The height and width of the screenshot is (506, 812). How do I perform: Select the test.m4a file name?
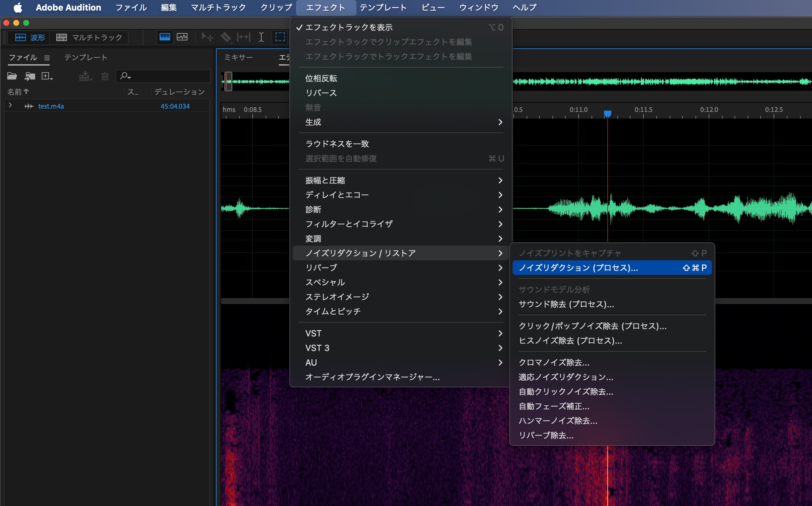[x=51, y=106]
